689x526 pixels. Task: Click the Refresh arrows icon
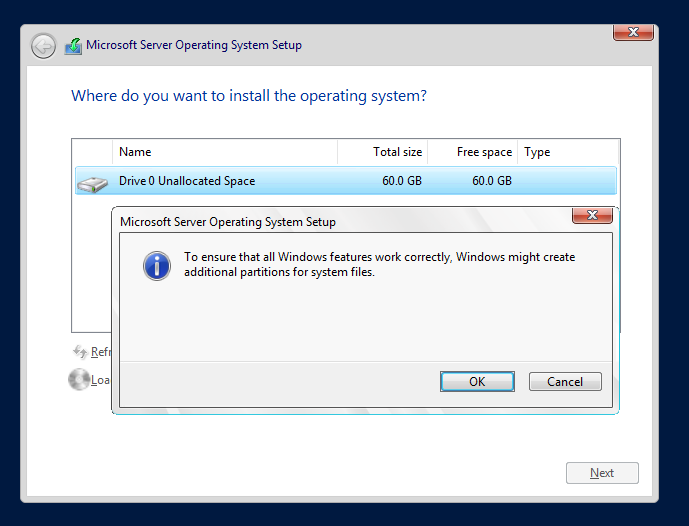pos(80,352)
